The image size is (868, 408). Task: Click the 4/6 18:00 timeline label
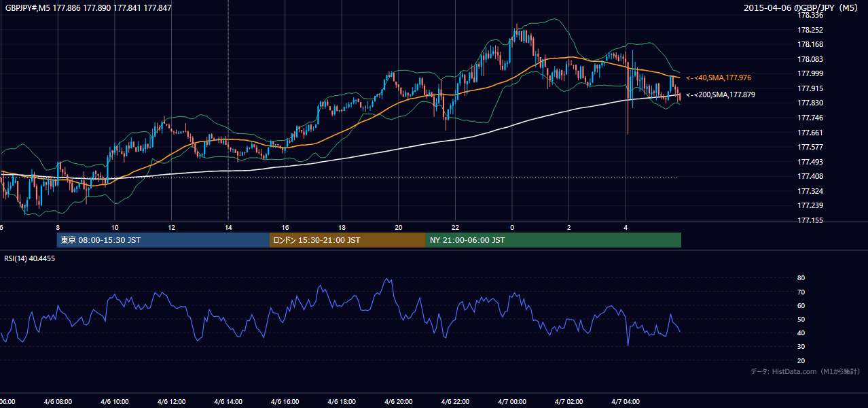(342, 402)
